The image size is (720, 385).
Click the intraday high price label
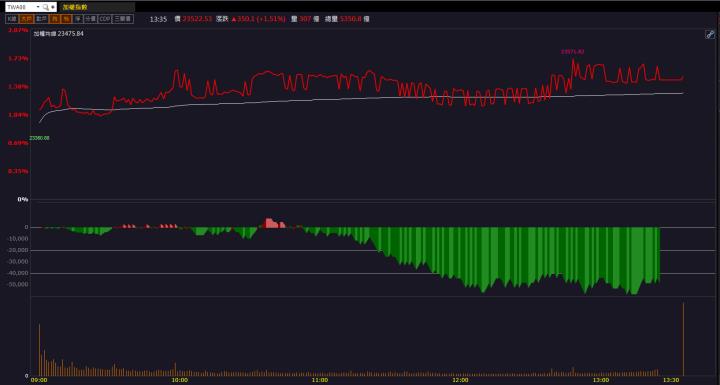click(573, 51)
